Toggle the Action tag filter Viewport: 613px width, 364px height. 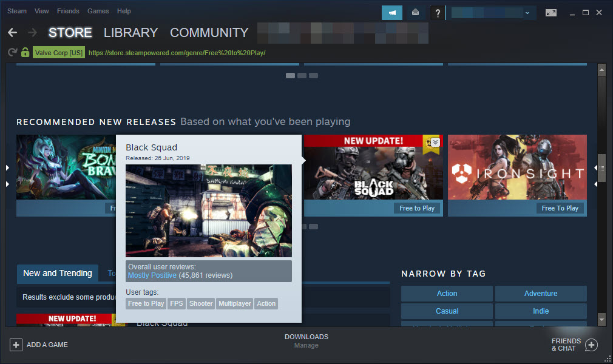(447, 293)
